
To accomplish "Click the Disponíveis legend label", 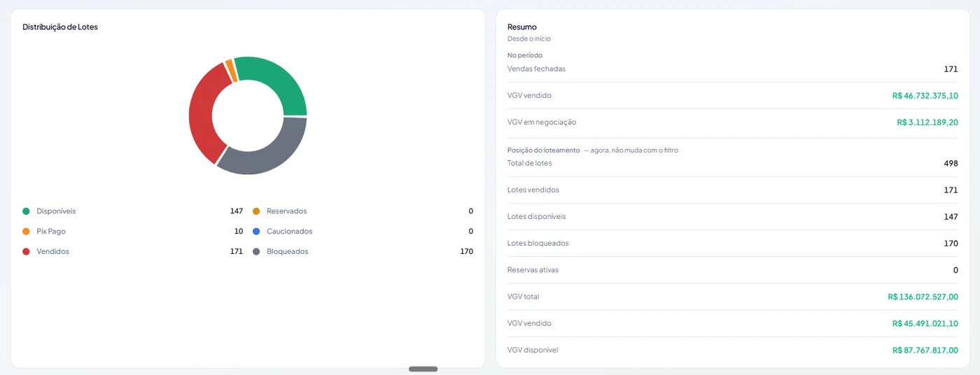I will pyautogui.click(x=56, y=211).
